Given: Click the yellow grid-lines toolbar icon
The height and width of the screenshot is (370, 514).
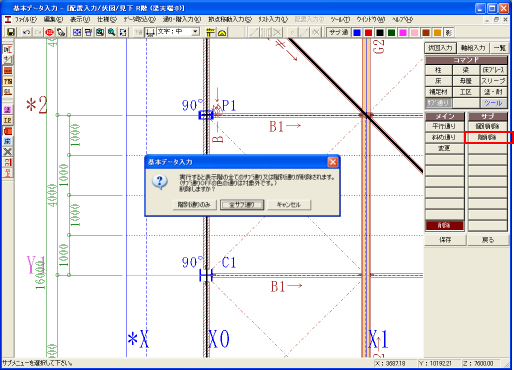Looking at the screenshot, I should pyautogui.click(x=210, y=32).
